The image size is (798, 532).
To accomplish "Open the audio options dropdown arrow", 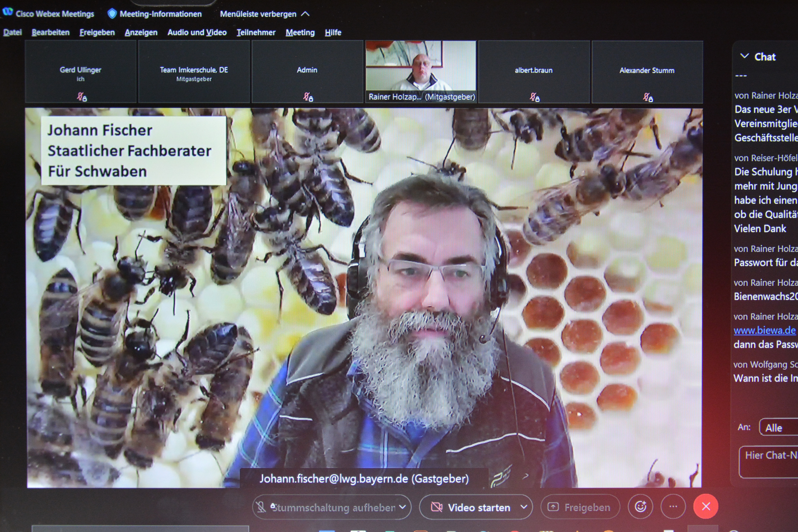I will click(403, 507).
